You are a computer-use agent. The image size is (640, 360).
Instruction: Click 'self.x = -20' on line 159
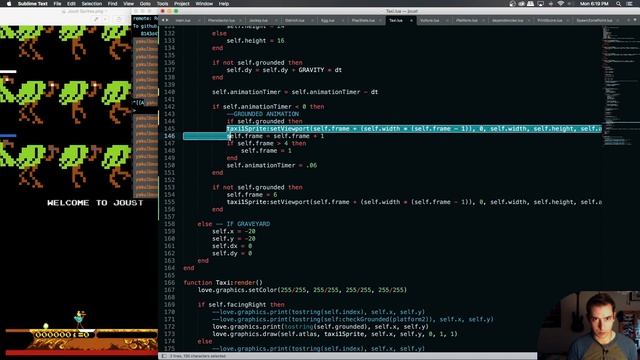point(233,231)
